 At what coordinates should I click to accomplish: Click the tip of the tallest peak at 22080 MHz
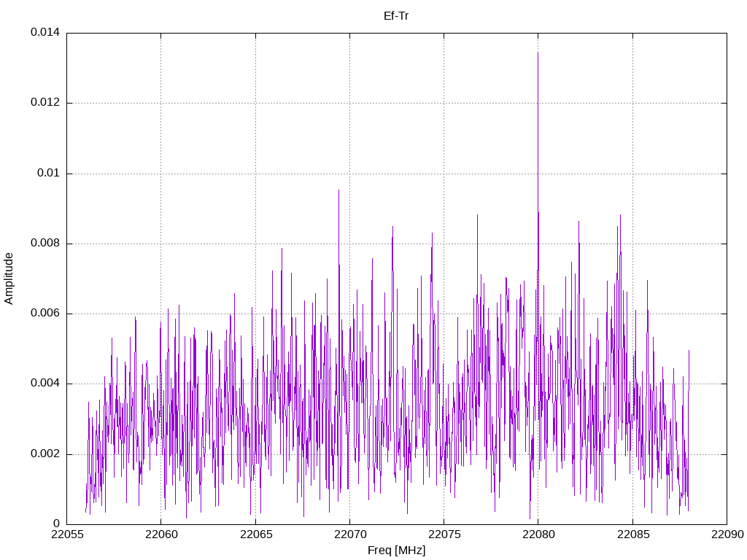tap(538, 52)
